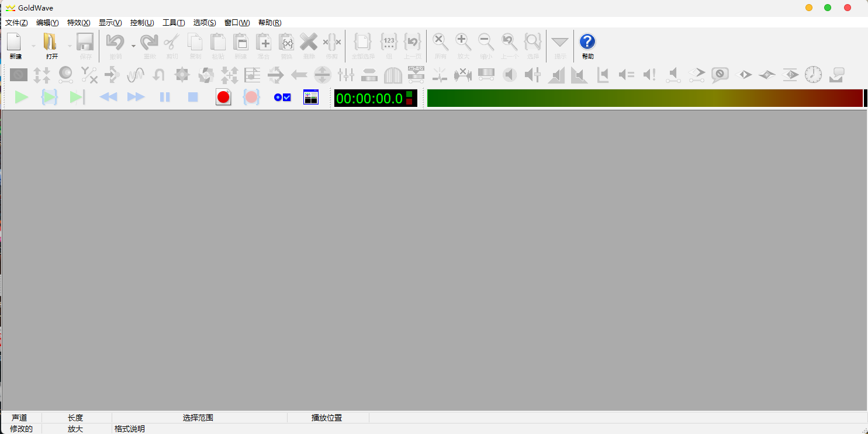Click the control window layout icon
This screenshot has width=868, height=434.
pos(311,98)
